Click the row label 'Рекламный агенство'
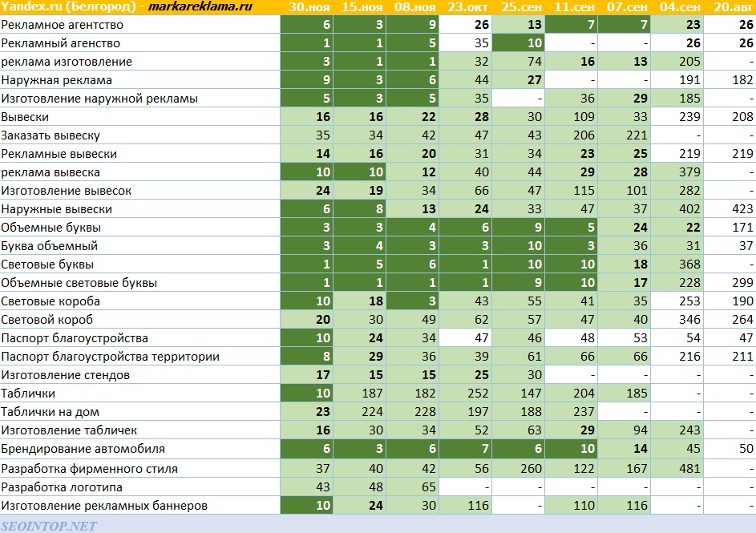 click(60, 43)
